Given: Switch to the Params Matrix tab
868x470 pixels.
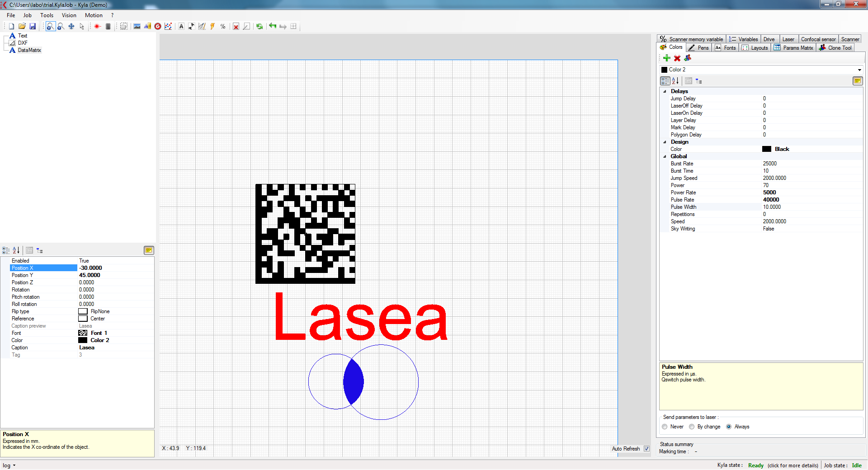Looking at the screenshot, I should tap(793, 48).
